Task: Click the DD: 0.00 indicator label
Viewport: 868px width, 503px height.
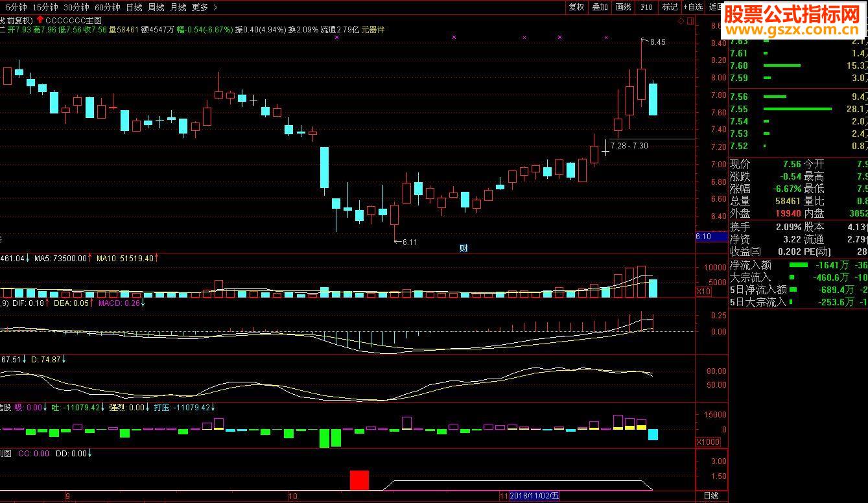Action: 70,454
